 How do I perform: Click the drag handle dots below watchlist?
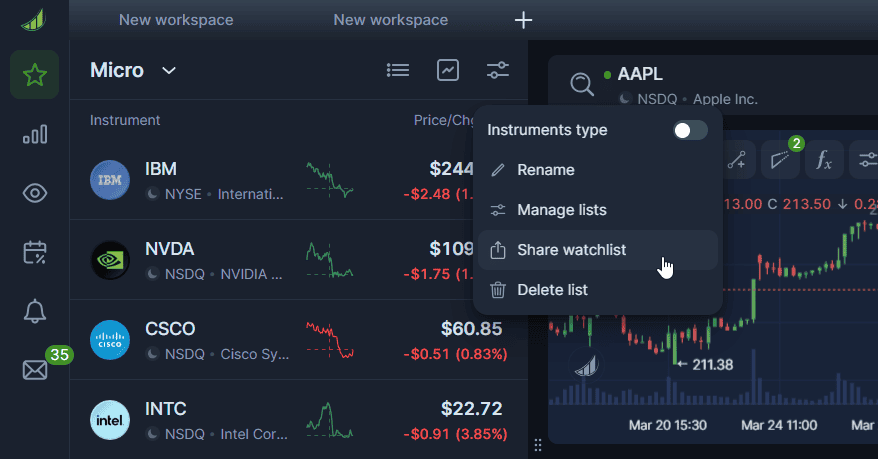(x=538, y=445)
